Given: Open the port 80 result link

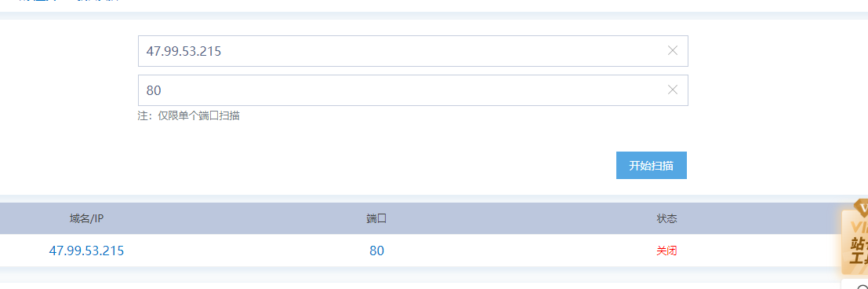Looking at the screenshot, I should pos(376,251).
